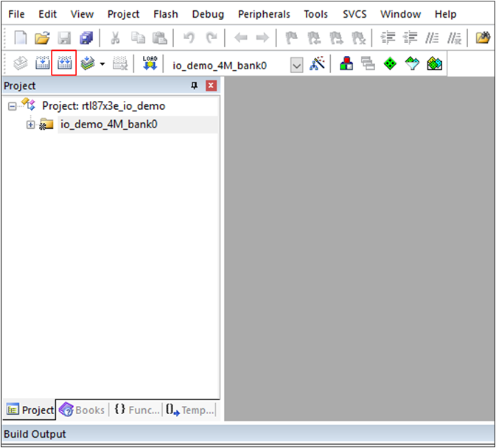
Task: Close the Project panel
Action: [x=211, y=85]
